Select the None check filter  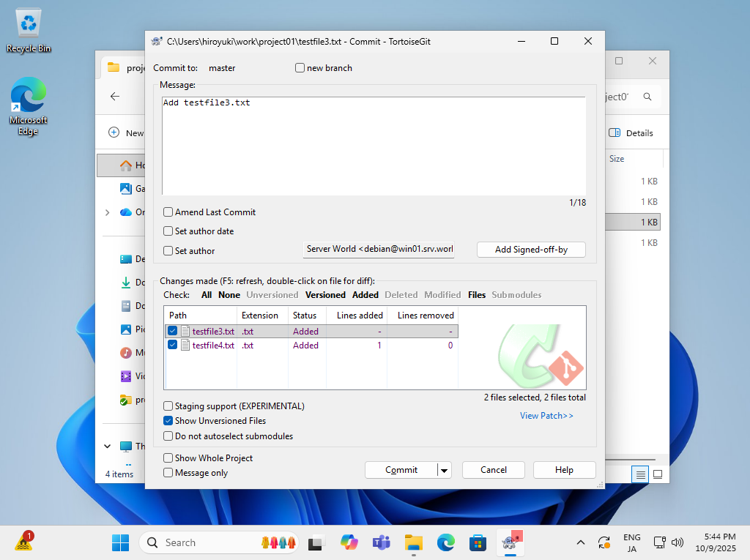(229, 295)
